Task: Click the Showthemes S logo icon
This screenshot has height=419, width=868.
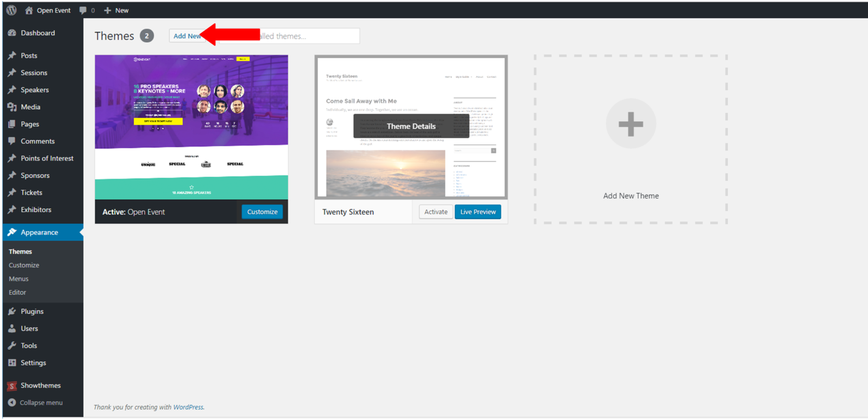Action: [12, 386]
